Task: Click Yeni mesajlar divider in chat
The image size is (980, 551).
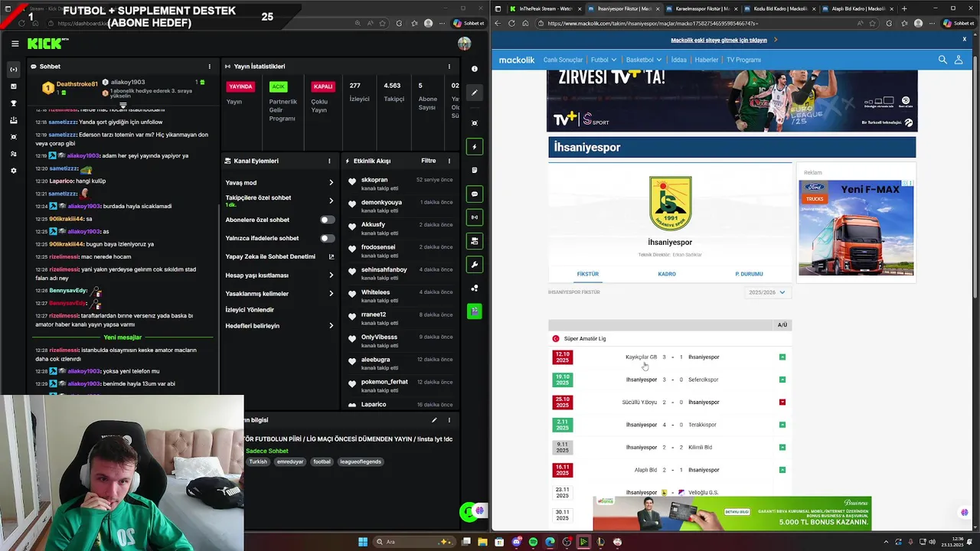Action: (122, 337)
